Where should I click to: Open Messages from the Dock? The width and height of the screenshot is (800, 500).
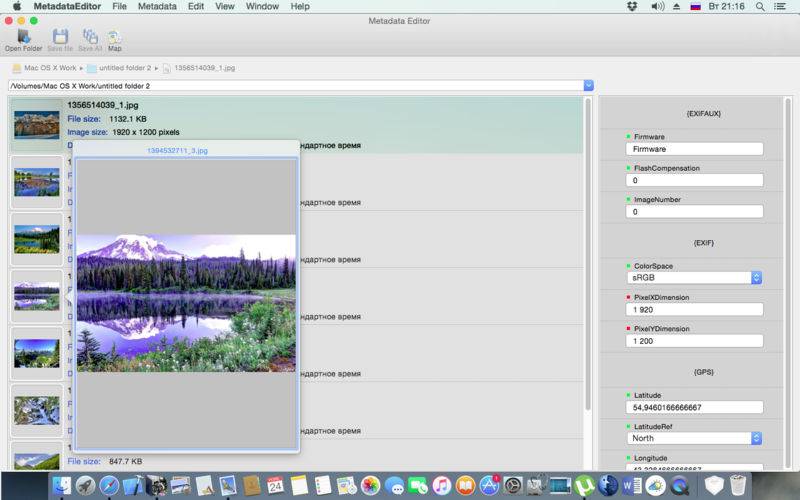[394, 485]
